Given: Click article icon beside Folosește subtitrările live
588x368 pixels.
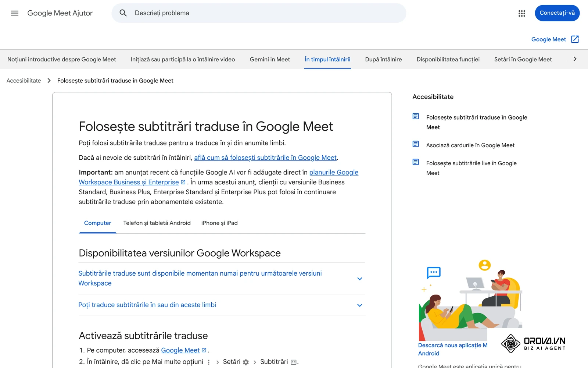Looking at the screenshot, I should click(416, 162).
